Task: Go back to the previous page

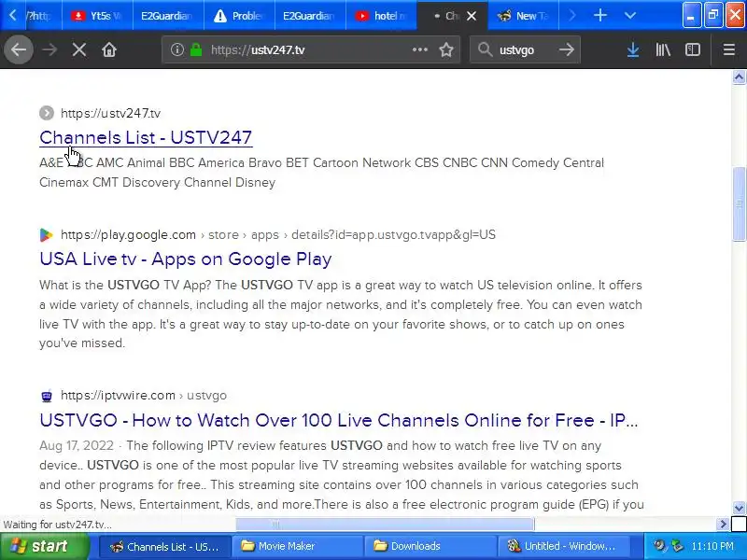Action: pyautogui.click(x=19, y=49)
